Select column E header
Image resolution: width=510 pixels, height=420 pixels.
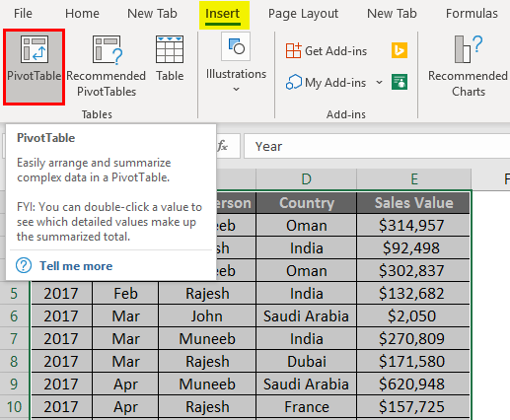[414, 179]
